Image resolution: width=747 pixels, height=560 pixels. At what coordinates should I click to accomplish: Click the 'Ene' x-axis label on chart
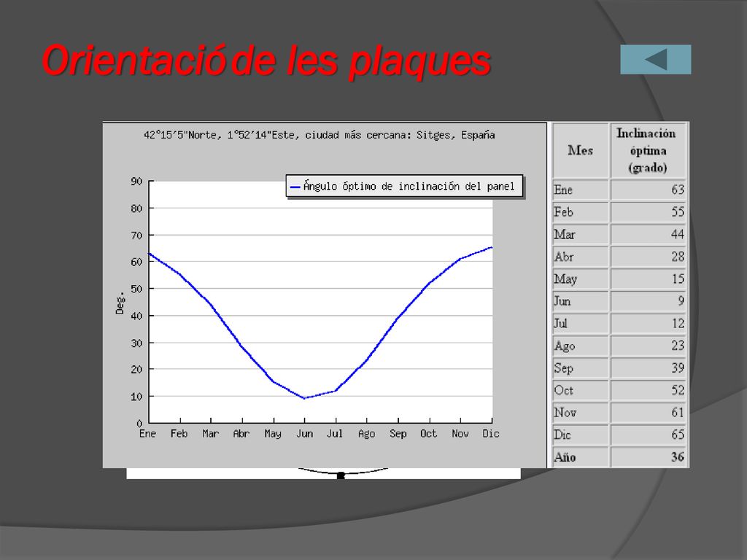147,434
